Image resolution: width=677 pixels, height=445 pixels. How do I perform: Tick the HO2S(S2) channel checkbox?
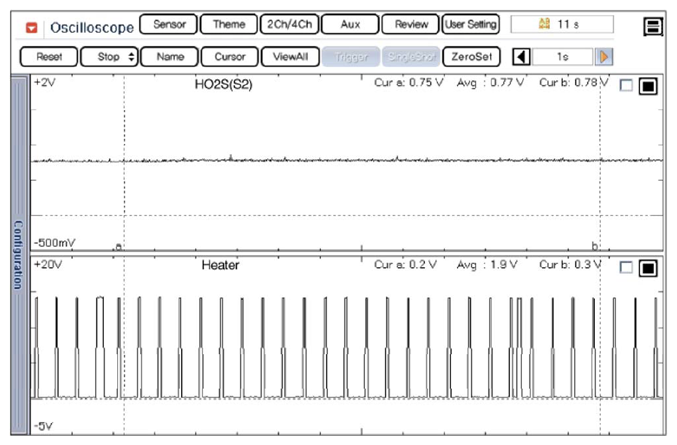point(626,87)
